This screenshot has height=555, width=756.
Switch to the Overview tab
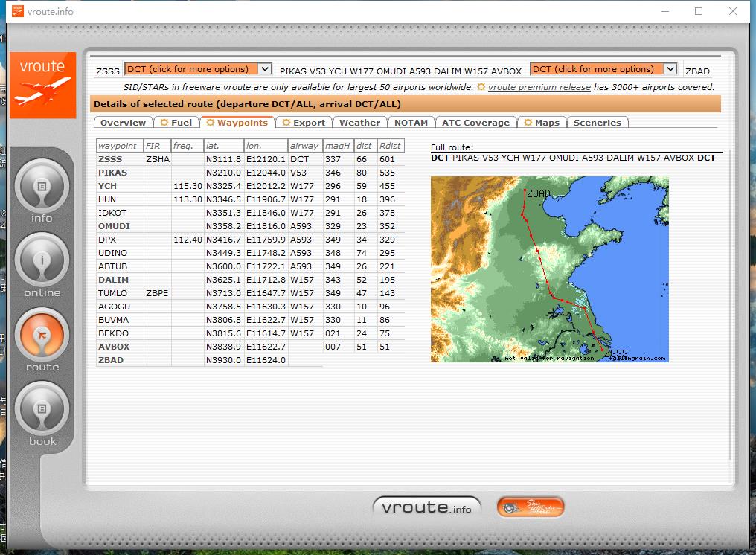click(x=123, y=123)
